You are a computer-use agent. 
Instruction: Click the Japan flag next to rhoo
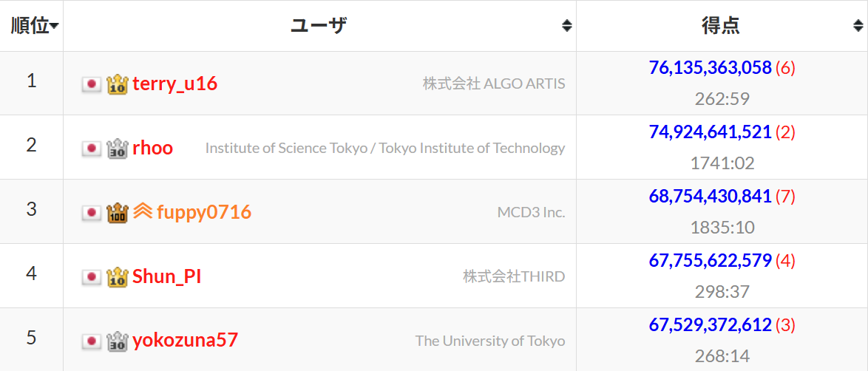92,149
